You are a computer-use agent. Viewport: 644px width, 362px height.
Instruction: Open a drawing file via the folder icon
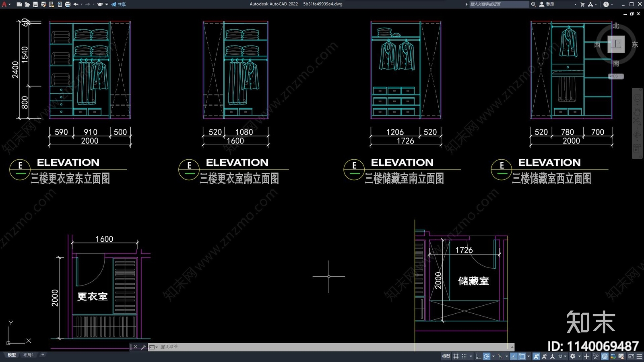click(27, 4)
